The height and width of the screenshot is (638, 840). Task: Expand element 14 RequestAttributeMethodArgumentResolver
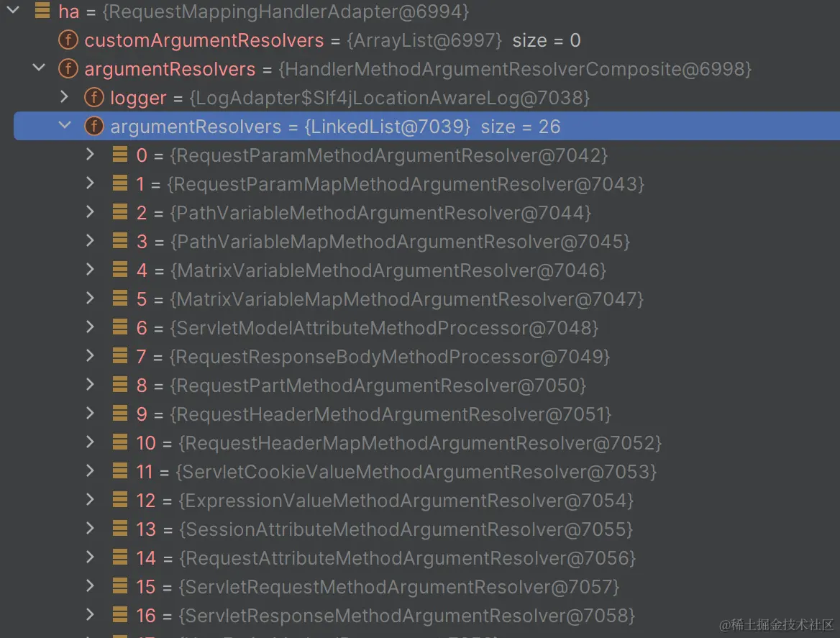click(90, 557)
